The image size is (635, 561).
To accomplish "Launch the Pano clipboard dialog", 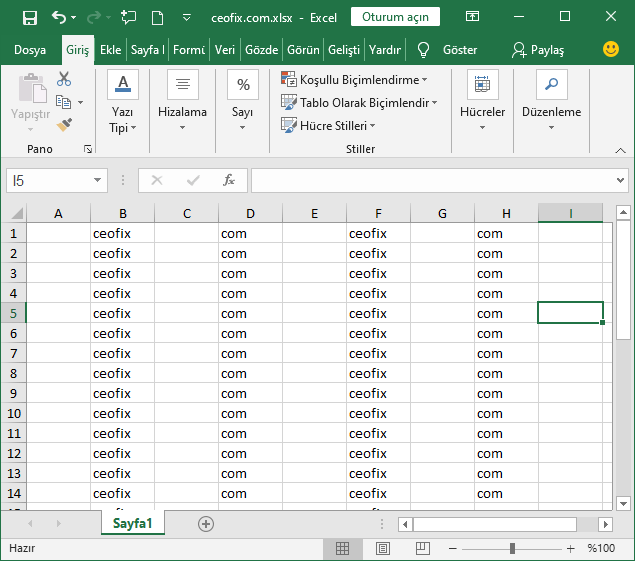I will click(x=88, y=149).
